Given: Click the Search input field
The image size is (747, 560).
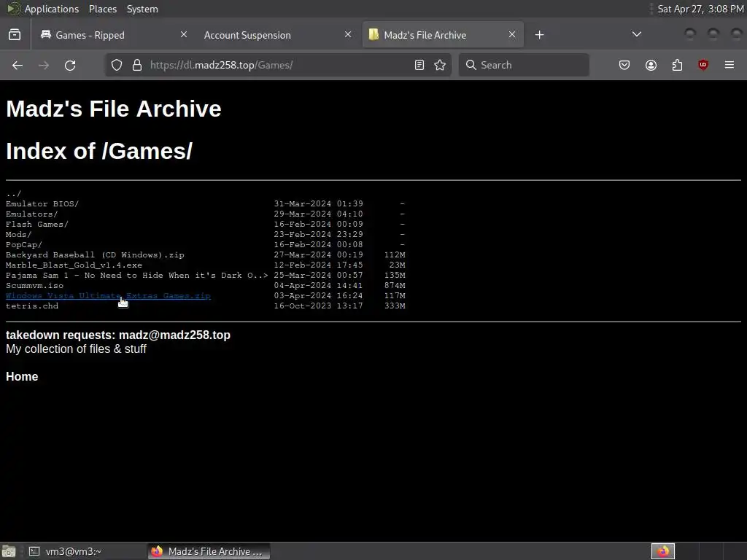Looking at the screenshot, I should point(524,65).
